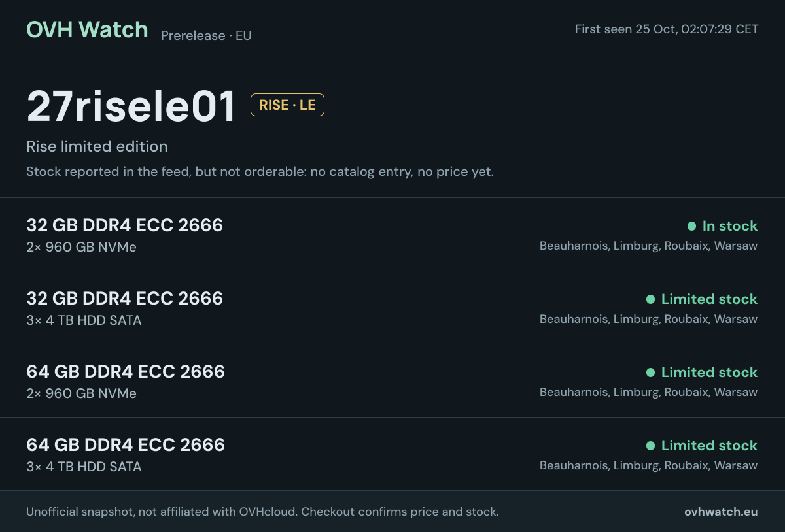
Task: Open the ovhwatch.eu footer link
Action: click(x=721, y=512)
